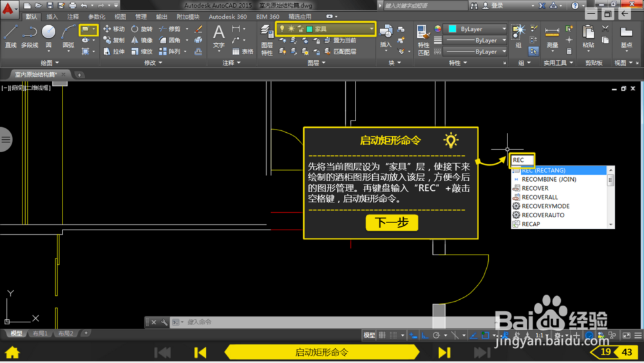Image resolution: width=644 pixels, height=363 pixels.
Task: Toggle layer on/off lightbulb icon
Action: click(282, 29)
